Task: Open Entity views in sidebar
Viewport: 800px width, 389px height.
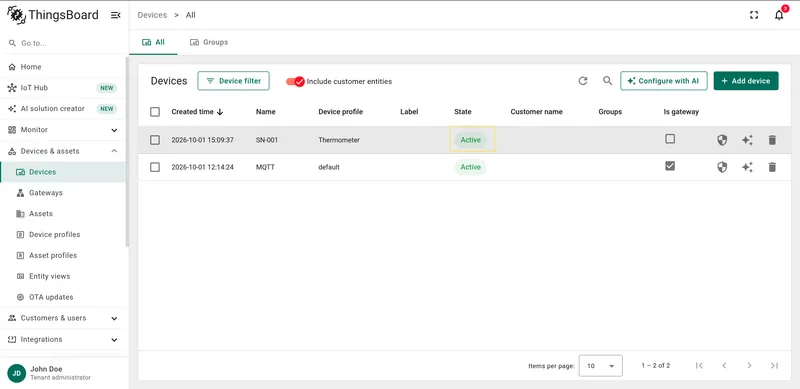Action: pos(63,276)
